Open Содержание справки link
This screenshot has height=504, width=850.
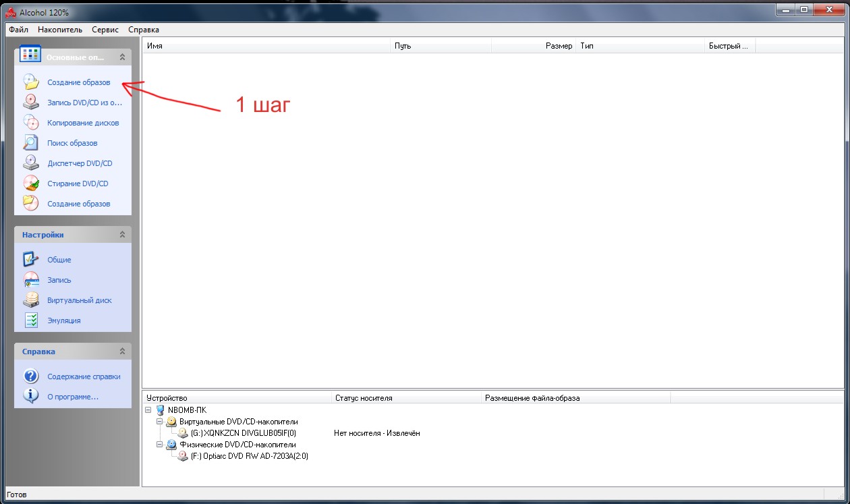pos(84,376)
